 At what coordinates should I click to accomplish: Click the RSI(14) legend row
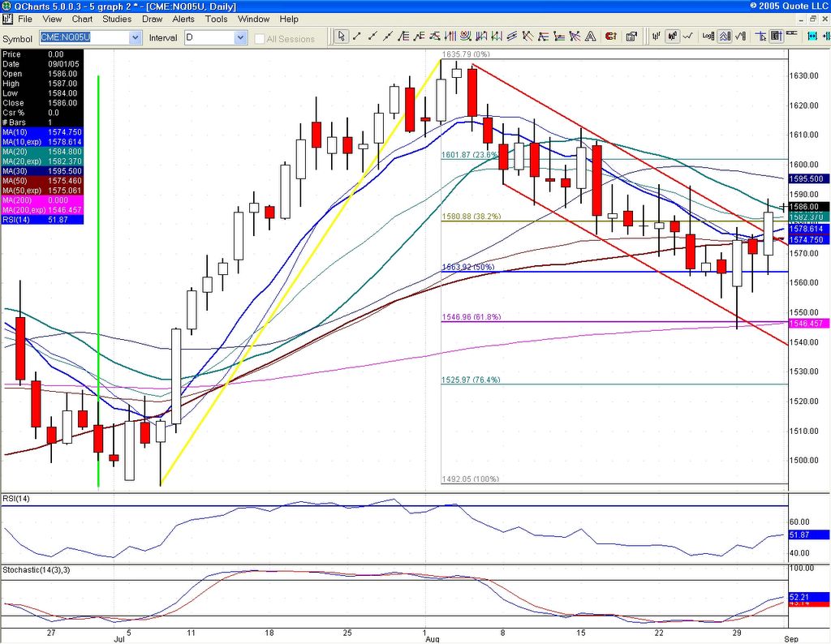coord(42,220)
